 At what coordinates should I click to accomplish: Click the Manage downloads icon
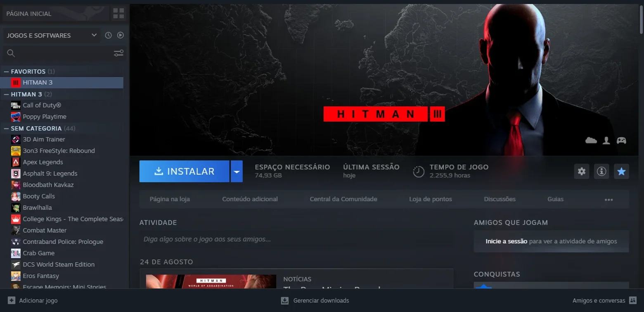[284, 300]
